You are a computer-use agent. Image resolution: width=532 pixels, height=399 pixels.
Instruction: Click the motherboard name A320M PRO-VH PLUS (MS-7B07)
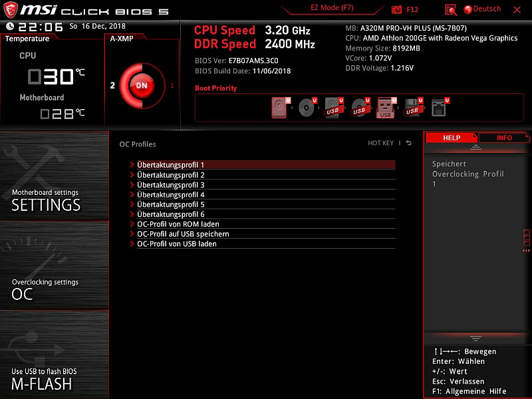pyautogui.click(x=413, y=28)
